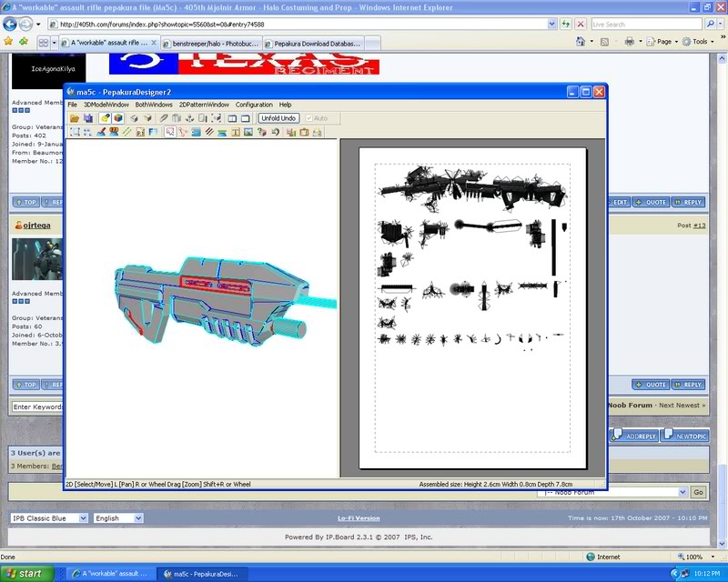Click the paintbrush color tool icon

pyautogui.click(x=101, y=132)
